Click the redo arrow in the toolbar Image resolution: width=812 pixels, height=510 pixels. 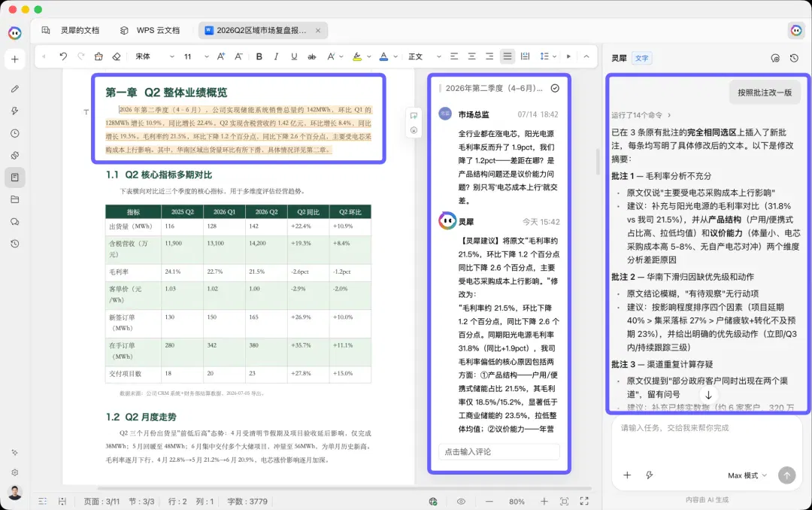pyautogui.click(x=80, y=56)
